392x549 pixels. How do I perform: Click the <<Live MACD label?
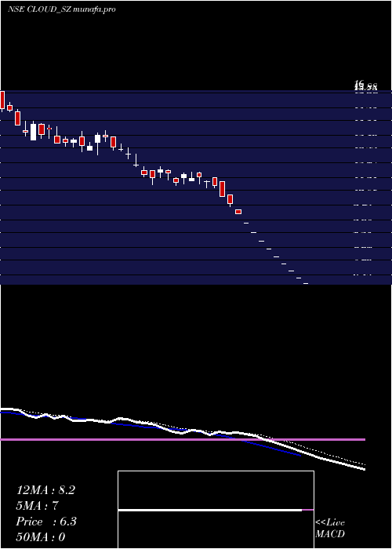pyautogui.click(x=330, y=529)
